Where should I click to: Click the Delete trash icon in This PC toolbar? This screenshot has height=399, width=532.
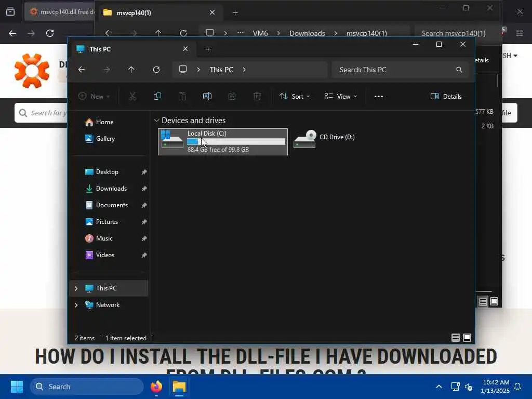click(257, 96)
